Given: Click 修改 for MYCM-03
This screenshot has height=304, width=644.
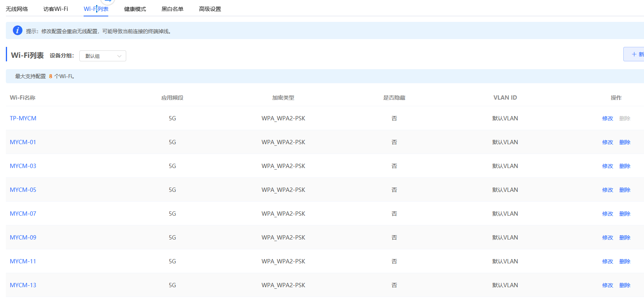Looking at the screenshot, I should pyautogui.click(x=608, y=166).
